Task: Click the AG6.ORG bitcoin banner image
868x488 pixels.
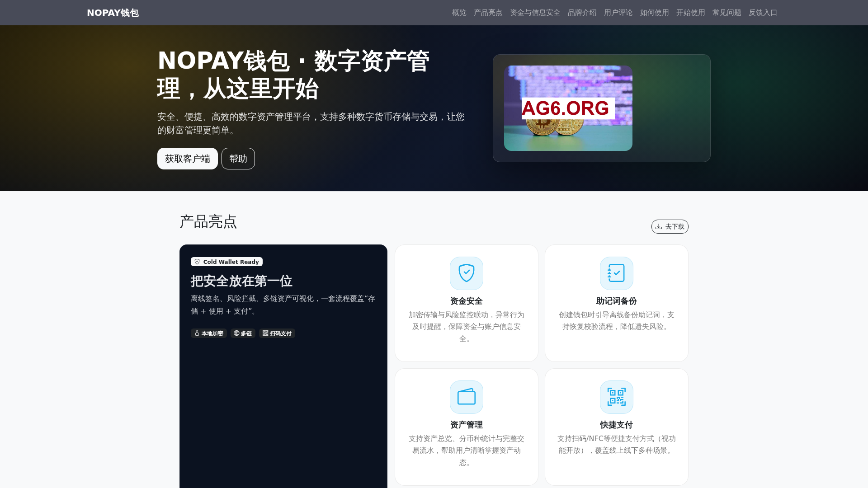Action: coord(568,108)
